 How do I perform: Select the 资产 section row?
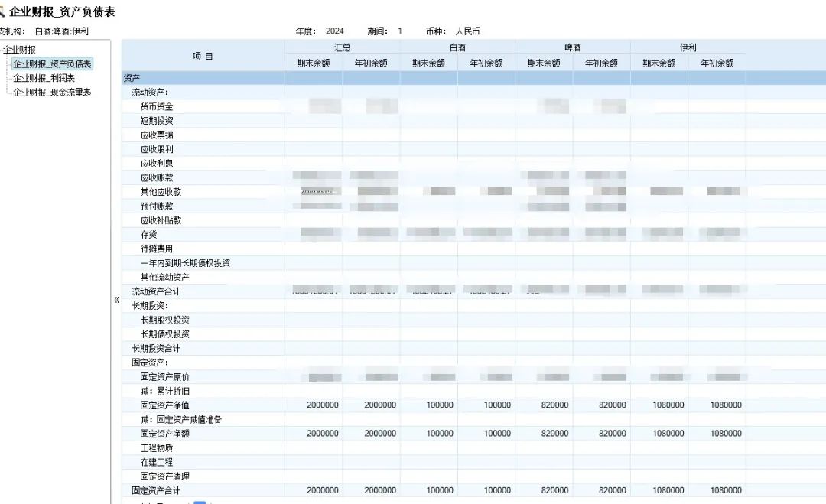tap(132, 78)
